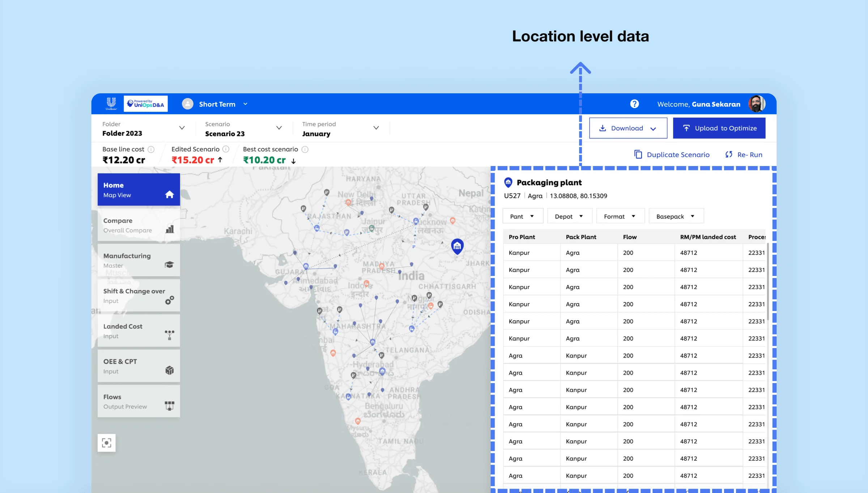This screenshot has width=868, height=493.
Task: Open the Flows Output Preview menu item
Action: [139, 401]
